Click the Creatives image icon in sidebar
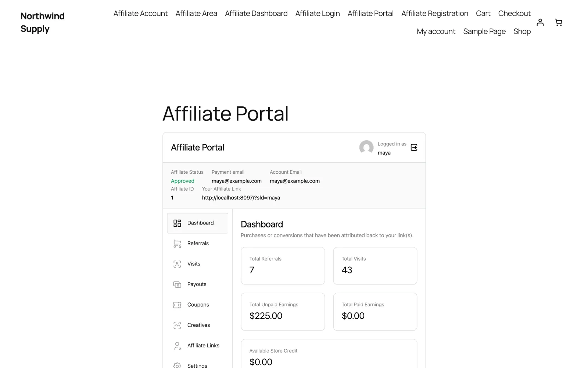 177,325
